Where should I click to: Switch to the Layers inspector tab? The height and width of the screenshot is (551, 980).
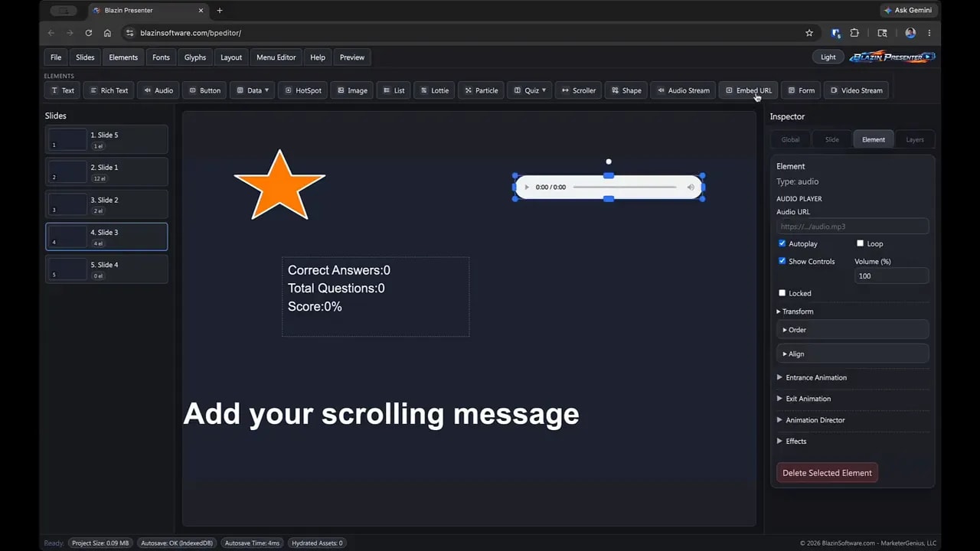tap(915, 139)
